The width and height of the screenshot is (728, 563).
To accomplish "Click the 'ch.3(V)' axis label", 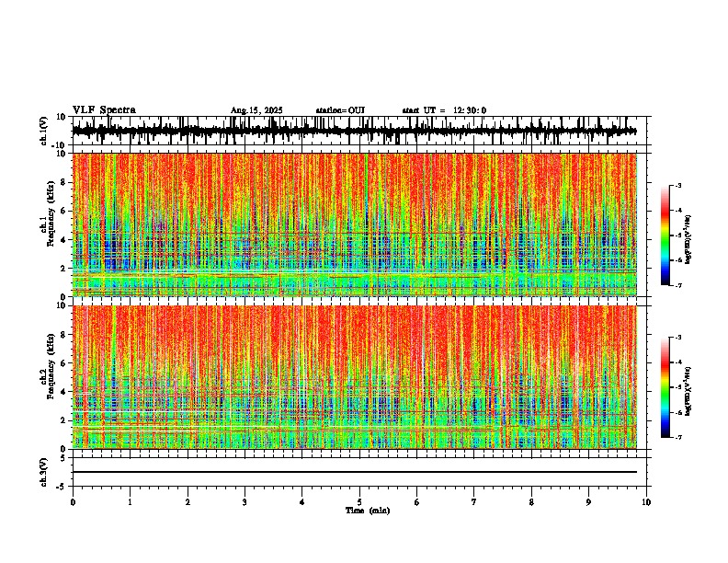I will tap(44, 472).
